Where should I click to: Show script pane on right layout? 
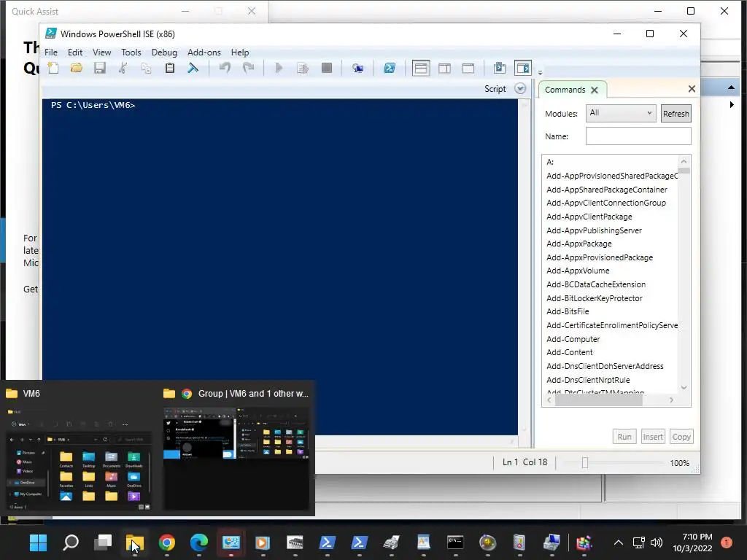tap(444, 68)
